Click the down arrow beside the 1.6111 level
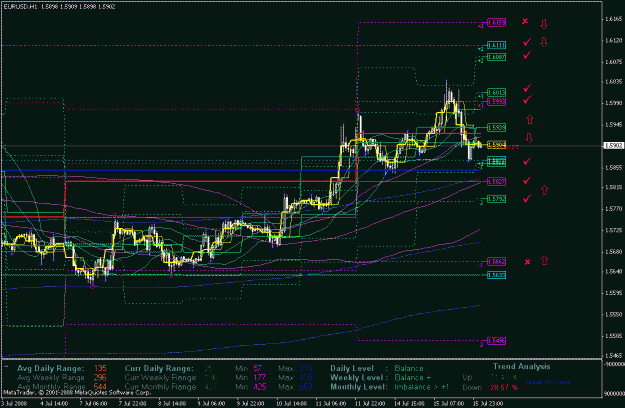 544,41
